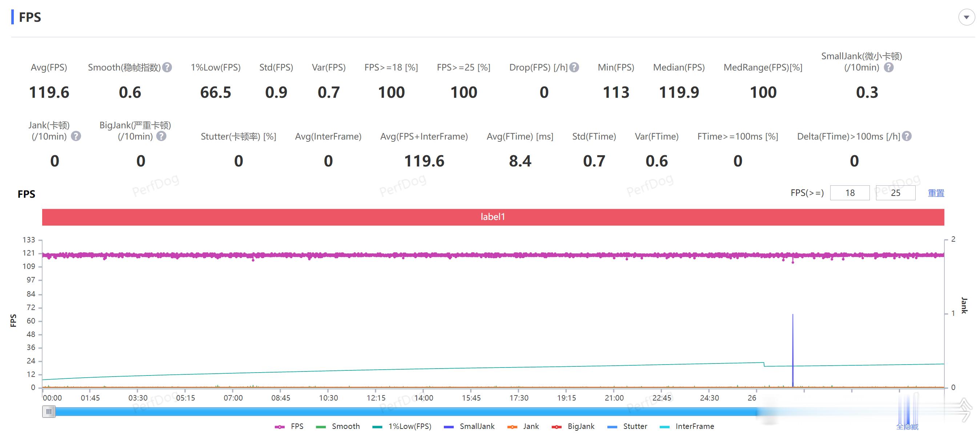
Task: Hide the 1%Low(FPS) series via legend
Action: click(x=409, y=426)
